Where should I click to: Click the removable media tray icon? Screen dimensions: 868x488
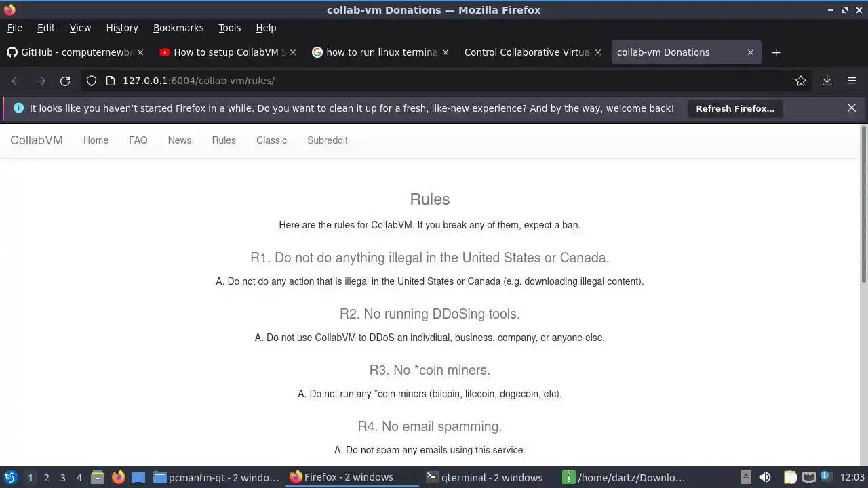[745, 477]
